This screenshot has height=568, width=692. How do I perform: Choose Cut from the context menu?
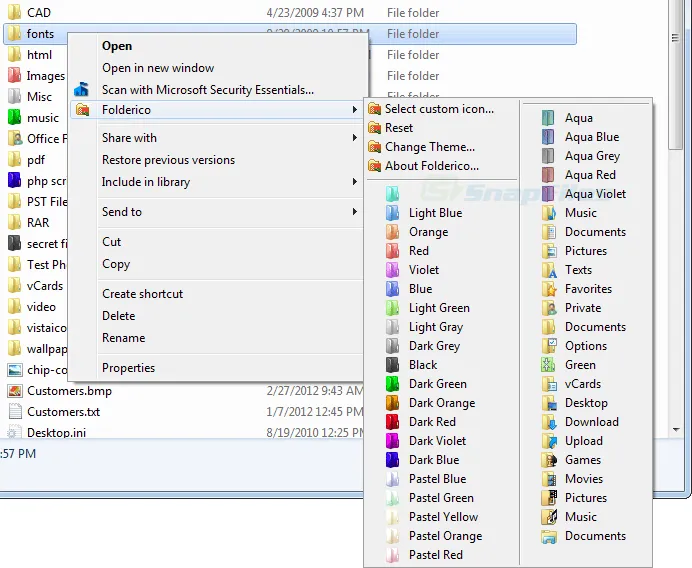[112, 242]
